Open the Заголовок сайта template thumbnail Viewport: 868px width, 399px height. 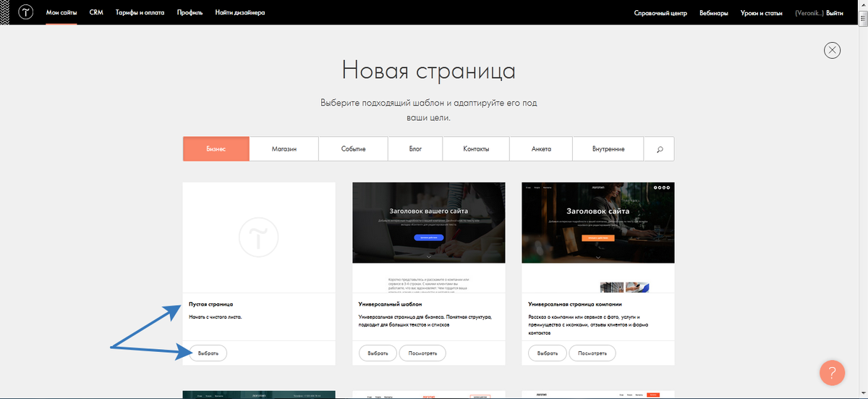click(x=598, y=238)
